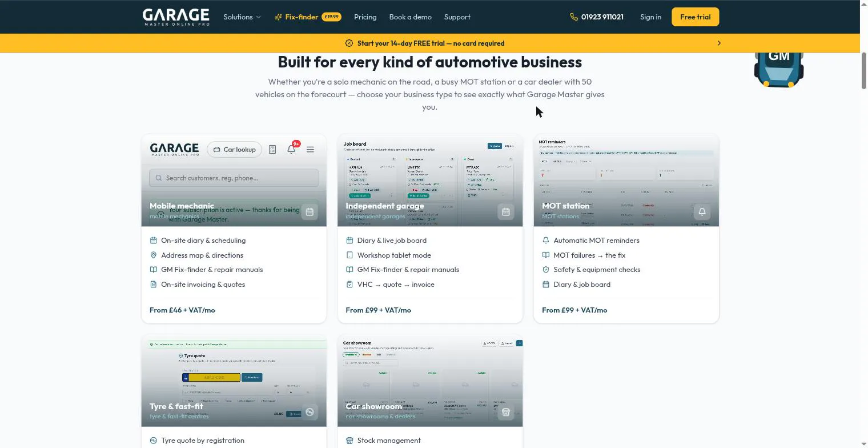Click the tablet icon beside Workshop tablet mode

click(349, 255)
